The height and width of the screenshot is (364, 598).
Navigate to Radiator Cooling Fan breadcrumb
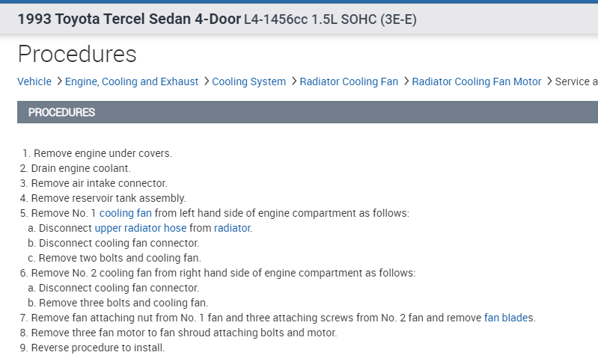tap(349, 81)
